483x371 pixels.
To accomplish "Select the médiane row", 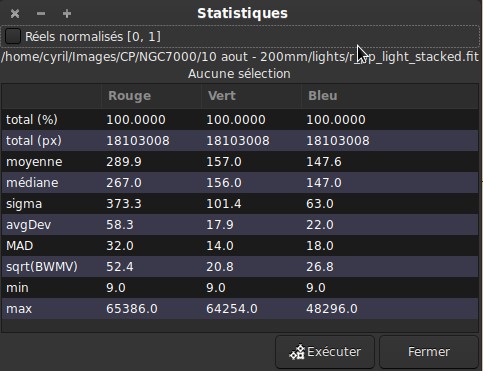I will click(240, 183).
